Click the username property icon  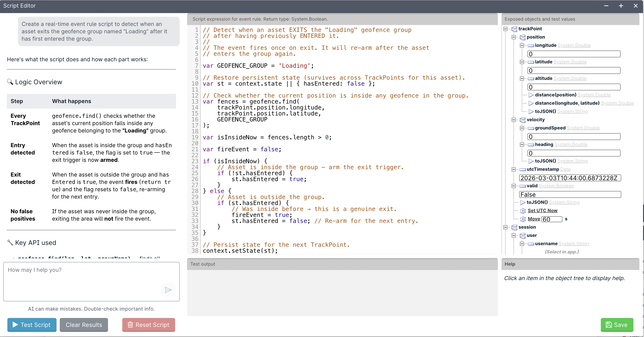click(531, 244)
